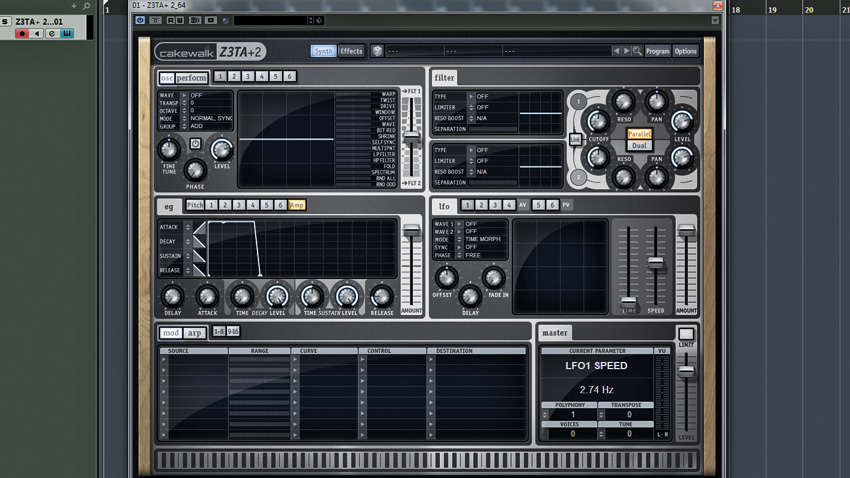850x478 pixels.
Task: Open the instrument keyboard icon on Z3TA+ track
Action: [67, 34]
